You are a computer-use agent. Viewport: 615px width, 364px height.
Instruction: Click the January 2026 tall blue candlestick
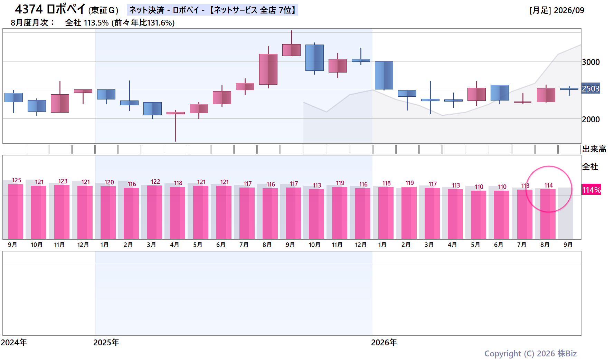point(384,75)
